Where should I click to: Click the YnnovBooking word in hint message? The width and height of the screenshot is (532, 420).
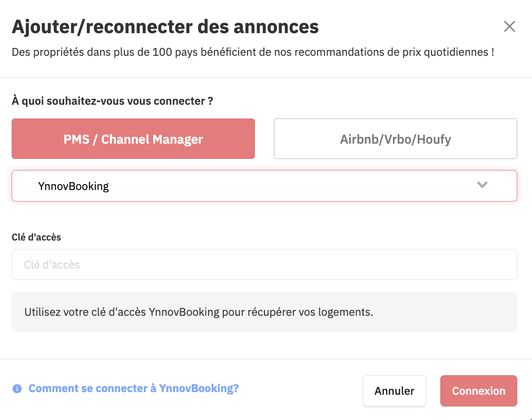click(184, 312)
